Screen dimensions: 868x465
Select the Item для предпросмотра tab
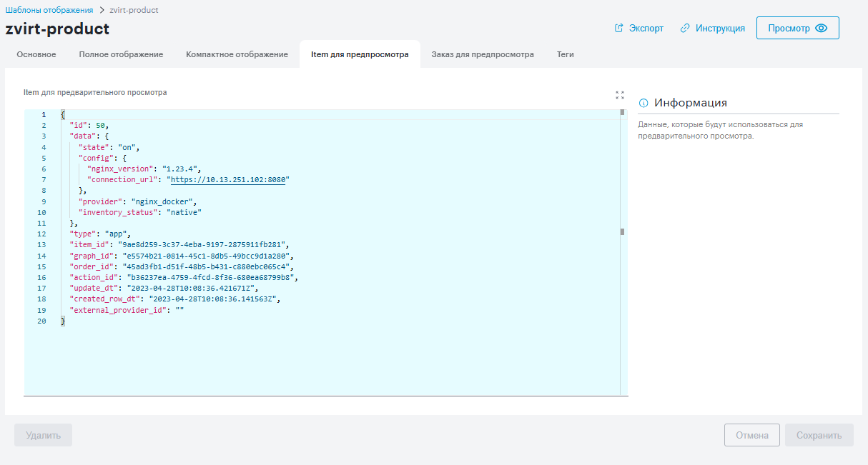(360, 54)
